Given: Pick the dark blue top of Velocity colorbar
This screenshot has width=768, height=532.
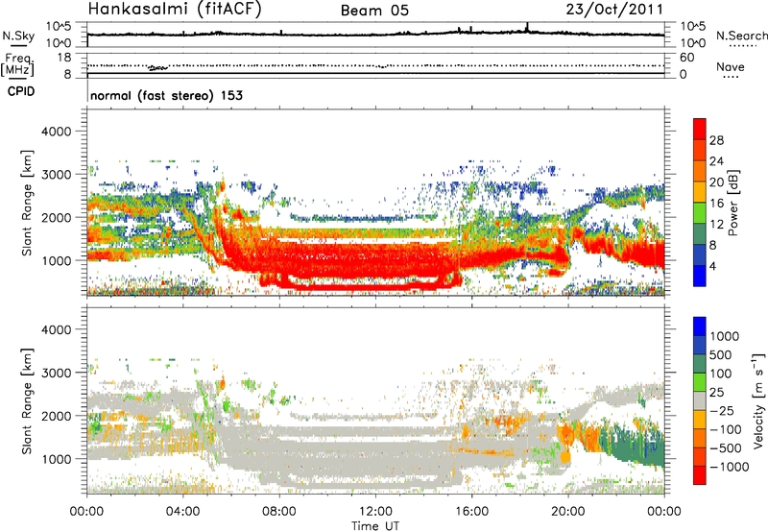Looking at the screenshot, I should [x=698, y=326].
